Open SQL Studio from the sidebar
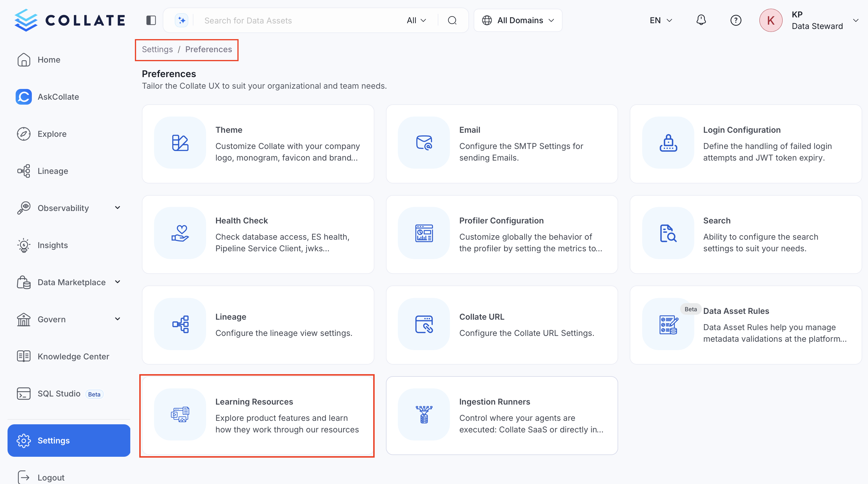868x484 pixels. point(59,394)
